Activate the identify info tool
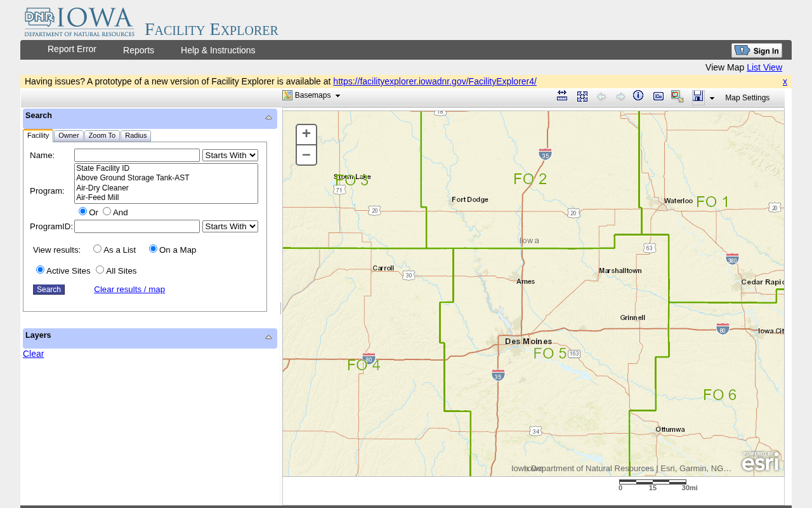 point(638,95)
